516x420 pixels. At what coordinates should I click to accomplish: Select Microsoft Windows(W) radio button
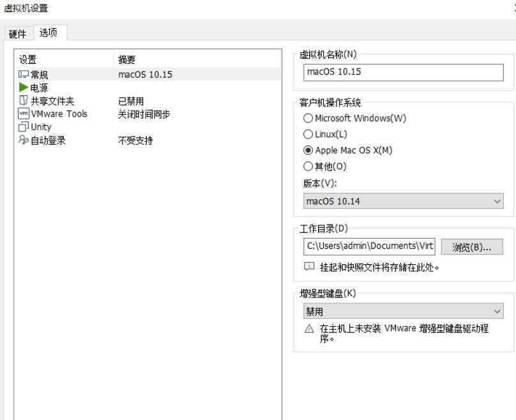(x=308, y=118)
